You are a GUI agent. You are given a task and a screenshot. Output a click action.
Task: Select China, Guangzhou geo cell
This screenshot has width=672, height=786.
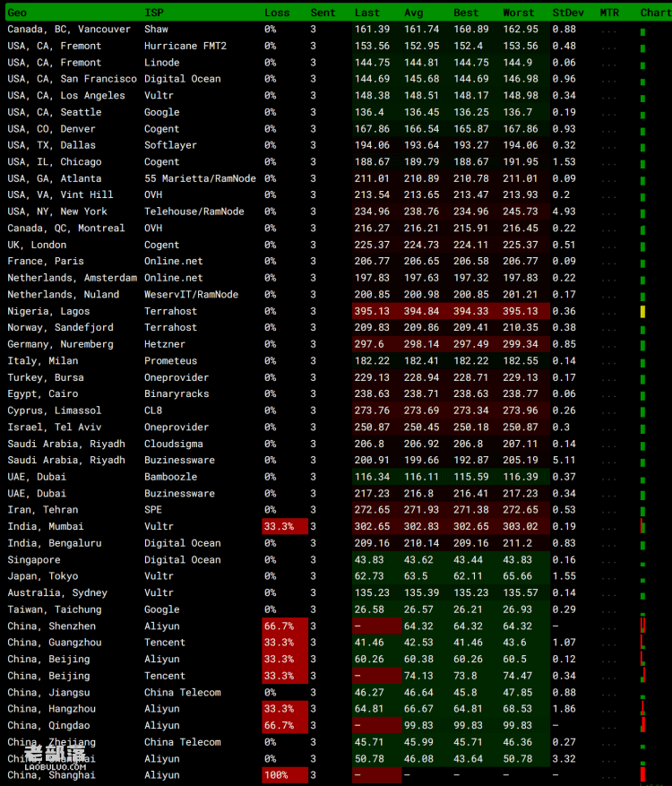tap(55, 643)
